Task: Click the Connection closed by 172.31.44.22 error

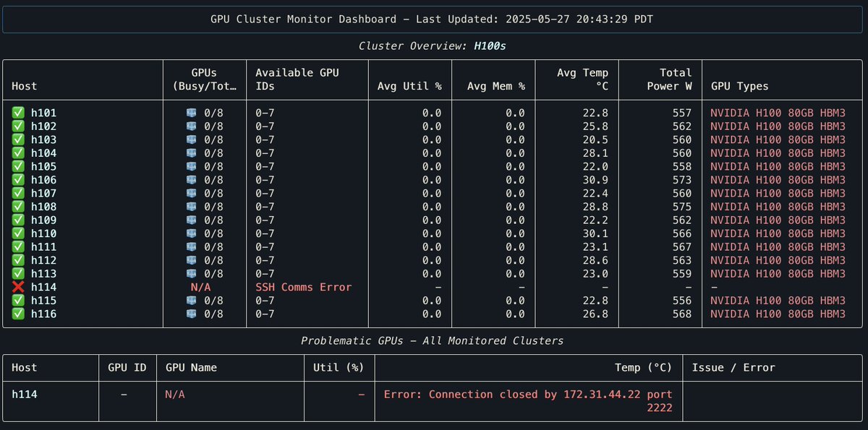Action: (x=529, y=401)
